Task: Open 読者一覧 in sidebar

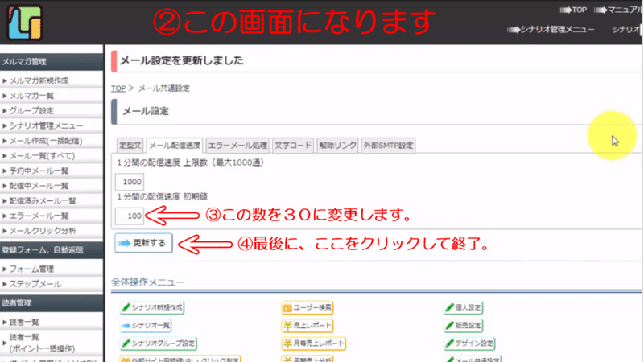Action: click(x=52, y=323)
